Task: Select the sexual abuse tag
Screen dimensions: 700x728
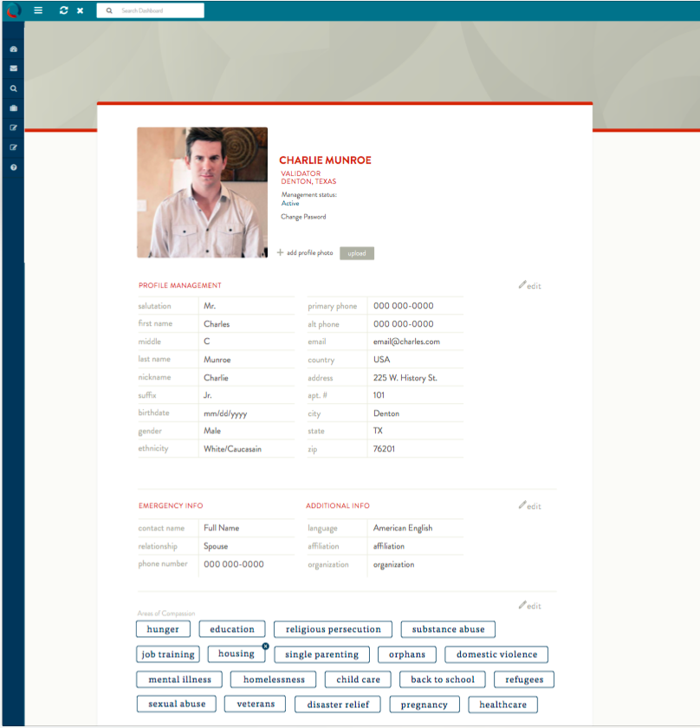Action: [177, 704]
